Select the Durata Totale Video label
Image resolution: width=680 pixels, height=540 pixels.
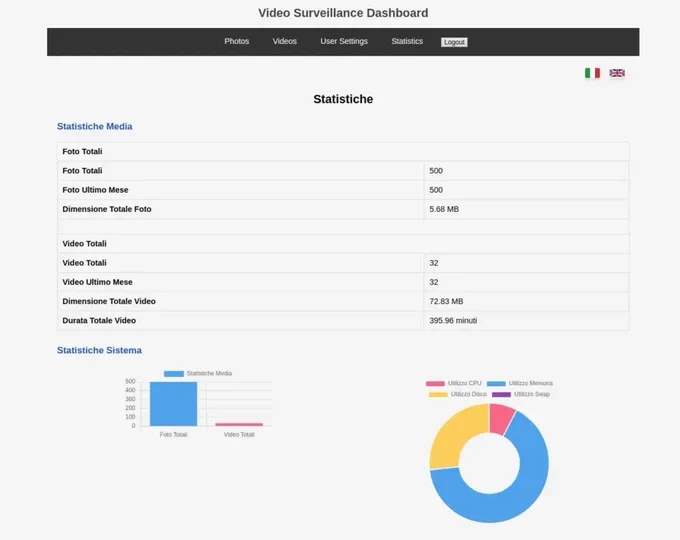pos(99,321)
